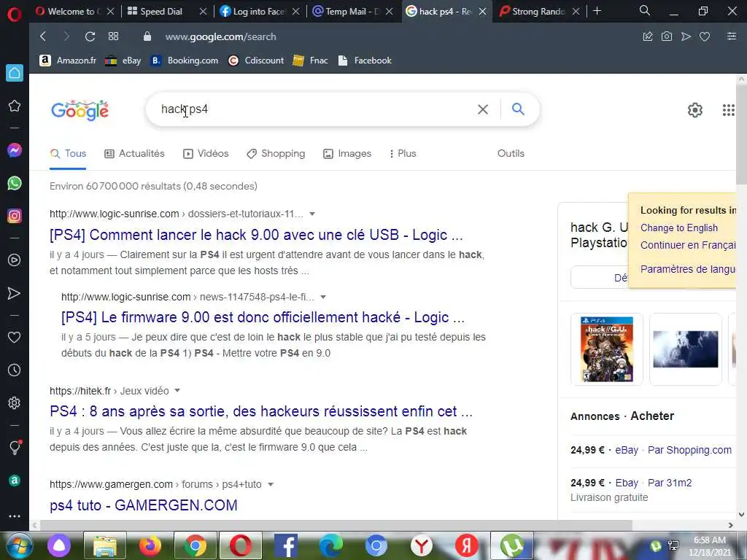
Task: Open the .hack//G.U. PS4 cover thumbnail
Action: tap(606, 349)
